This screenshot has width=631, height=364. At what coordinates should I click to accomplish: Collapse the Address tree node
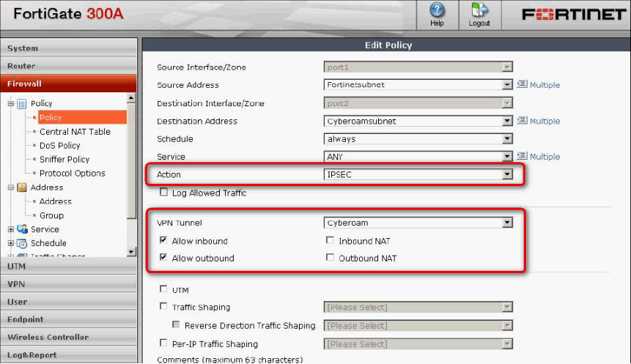pyautogui.click(x=11, y=187)
